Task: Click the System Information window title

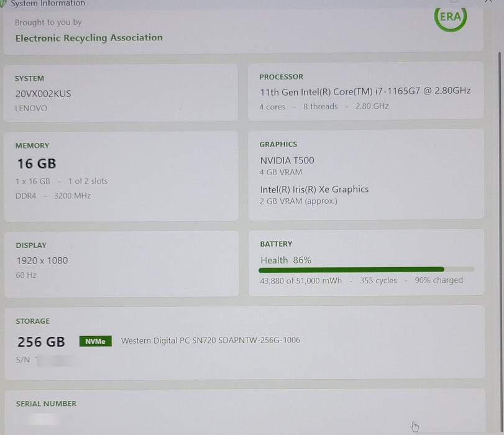Action: (48, 4)
